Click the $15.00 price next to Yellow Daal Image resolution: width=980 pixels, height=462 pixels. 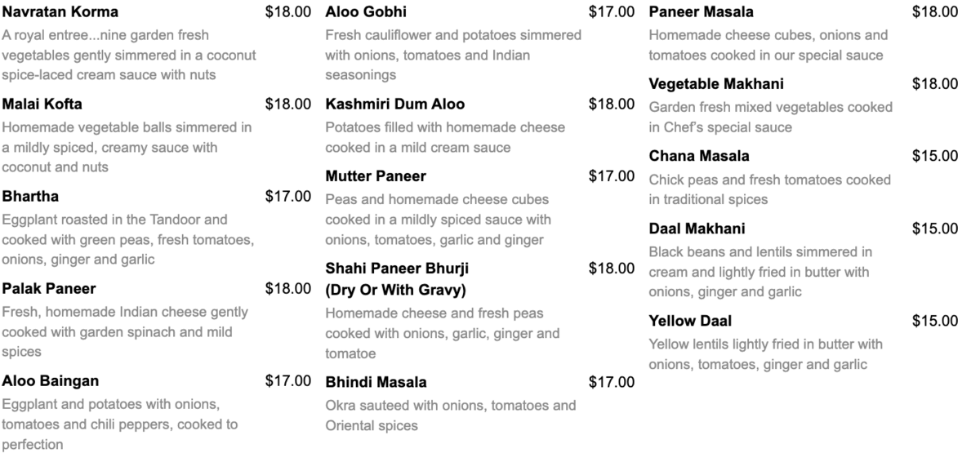coord(935,321)
